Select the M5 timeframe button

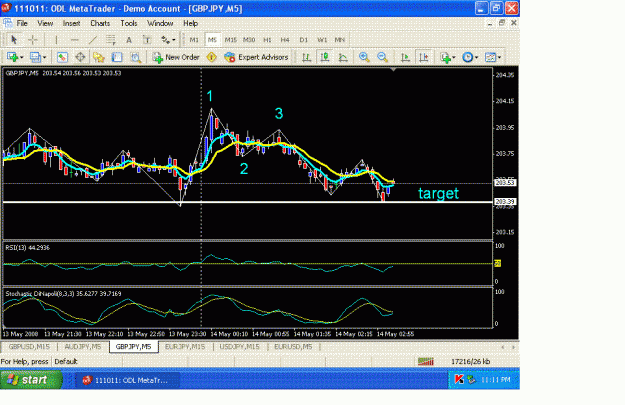[212, 40]
